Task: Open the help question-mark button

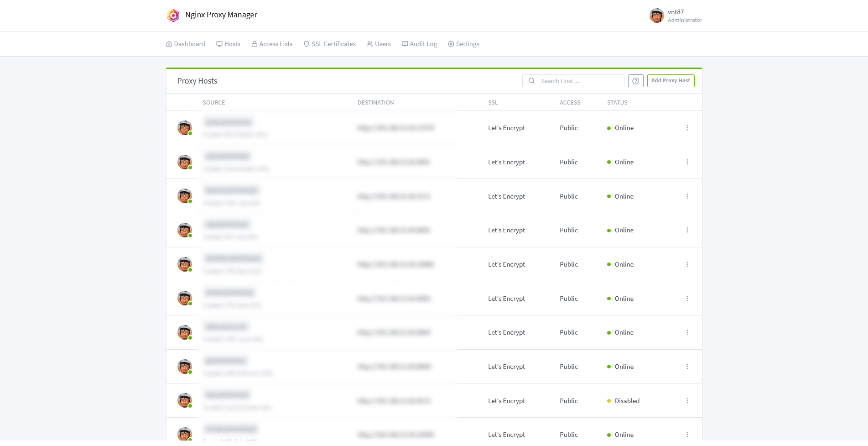Action: (636, 81)
